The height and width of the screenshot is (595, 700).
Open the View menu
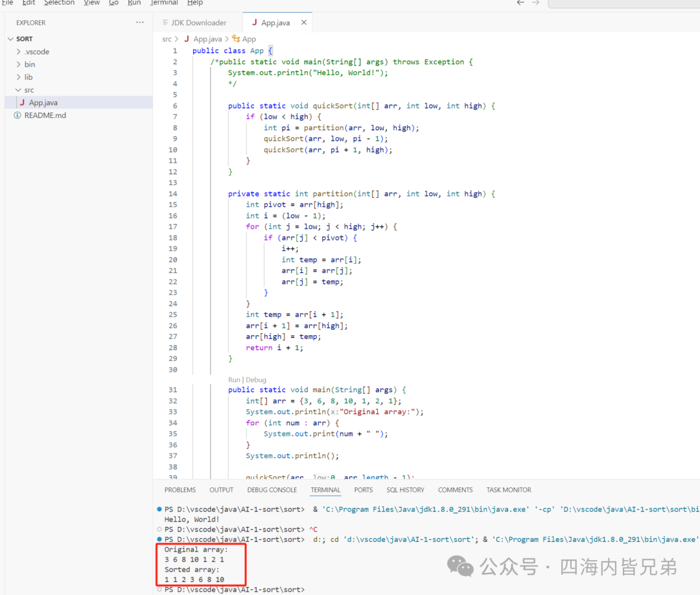point(91,3)
